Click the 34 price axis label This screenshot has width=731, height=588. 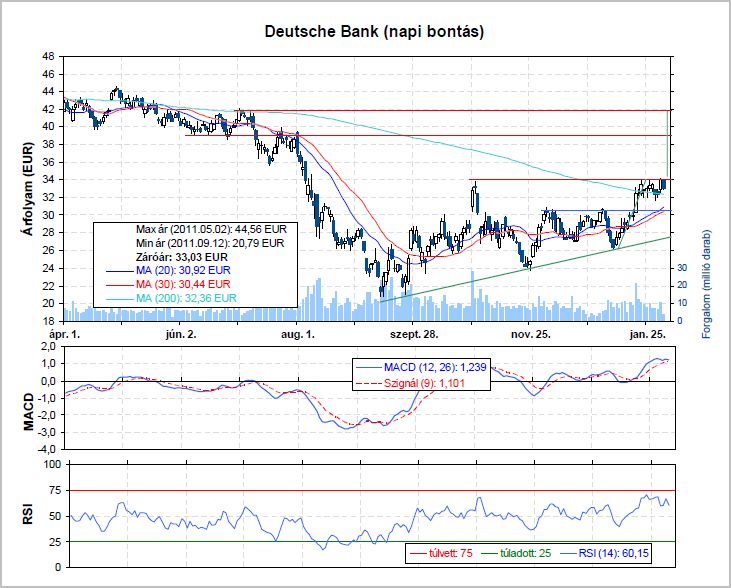[48, 180]
